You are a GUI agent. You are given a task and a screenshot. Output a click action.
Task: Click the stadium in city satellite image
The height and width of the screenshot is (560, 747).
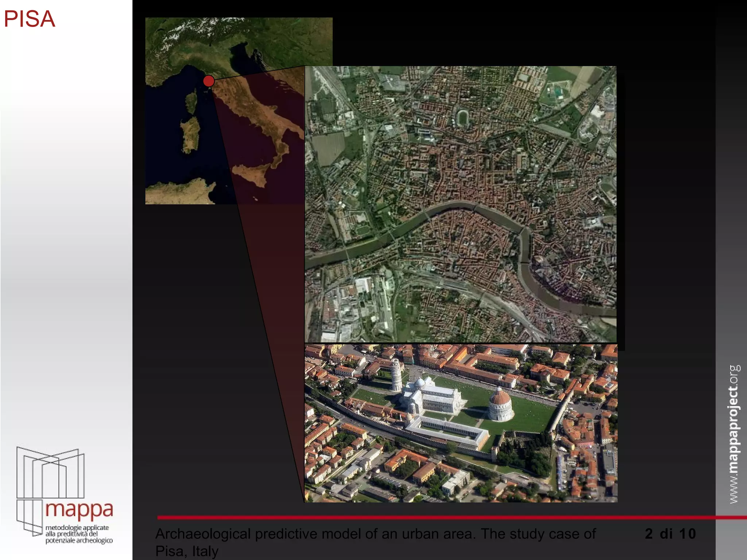click(x=463, y=117)
